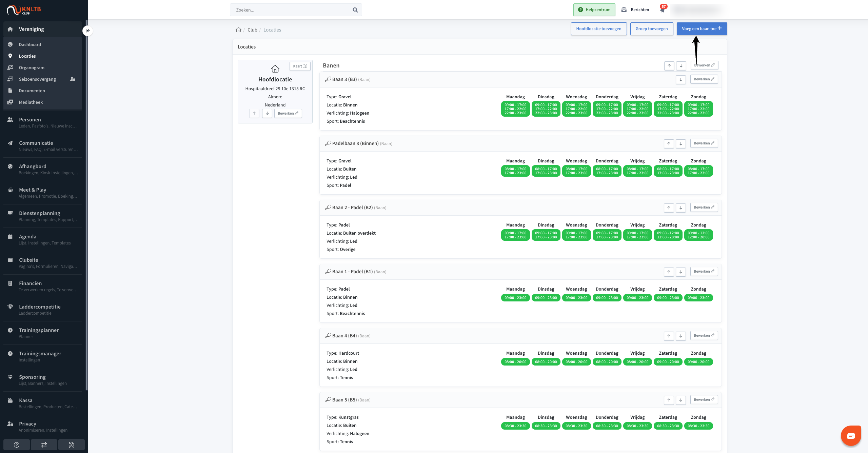The width and height of the screenshot is (868, 453).
Task: Move Baan 4 (B4) up
Action: 669,336
